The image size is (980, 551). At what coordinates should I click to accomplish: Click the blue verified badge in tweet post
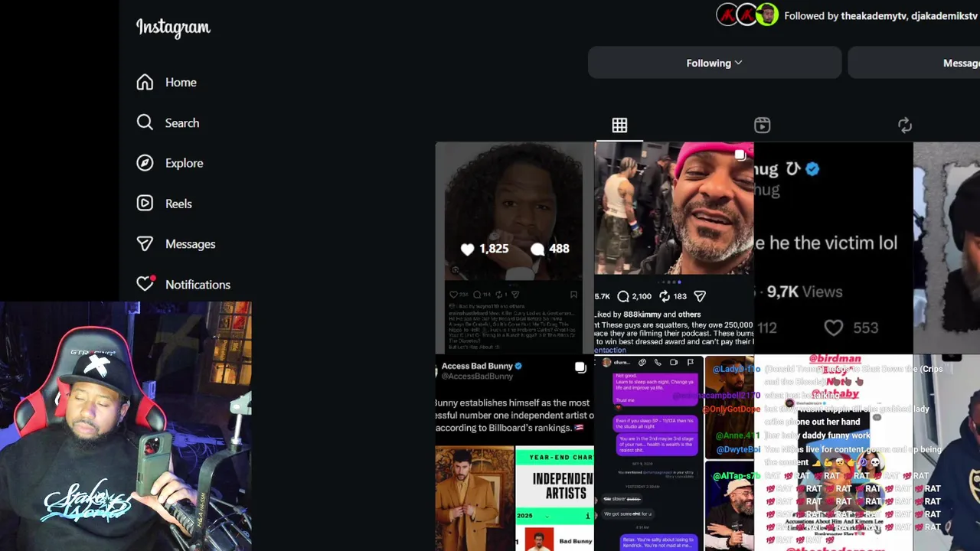tap(812, 169)
